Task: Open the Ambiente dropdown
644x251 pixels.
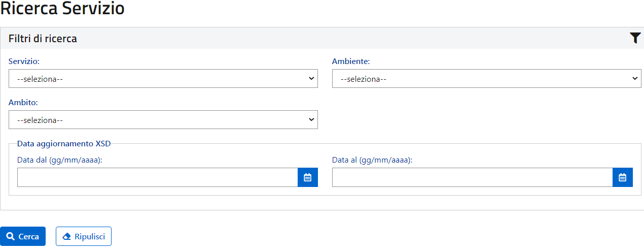Action: (487, 79)
